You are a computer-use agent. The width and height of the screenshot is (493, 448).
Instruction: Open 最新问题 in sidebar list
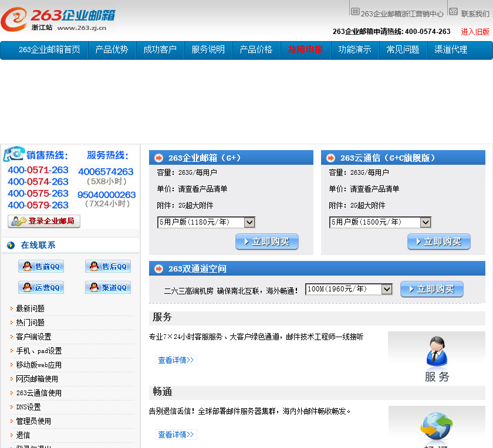30,308
